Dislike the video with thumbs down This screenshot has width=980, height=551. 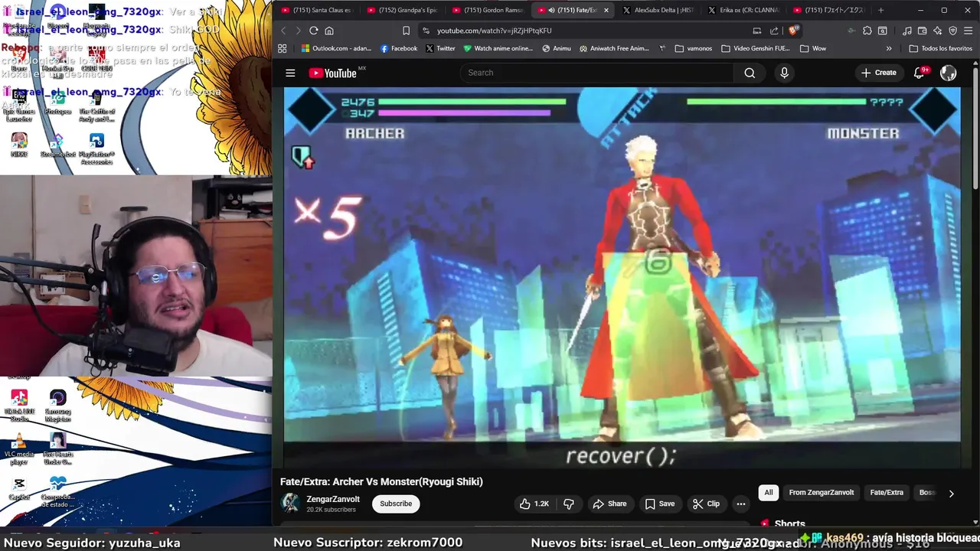click(x=569, y=504)
